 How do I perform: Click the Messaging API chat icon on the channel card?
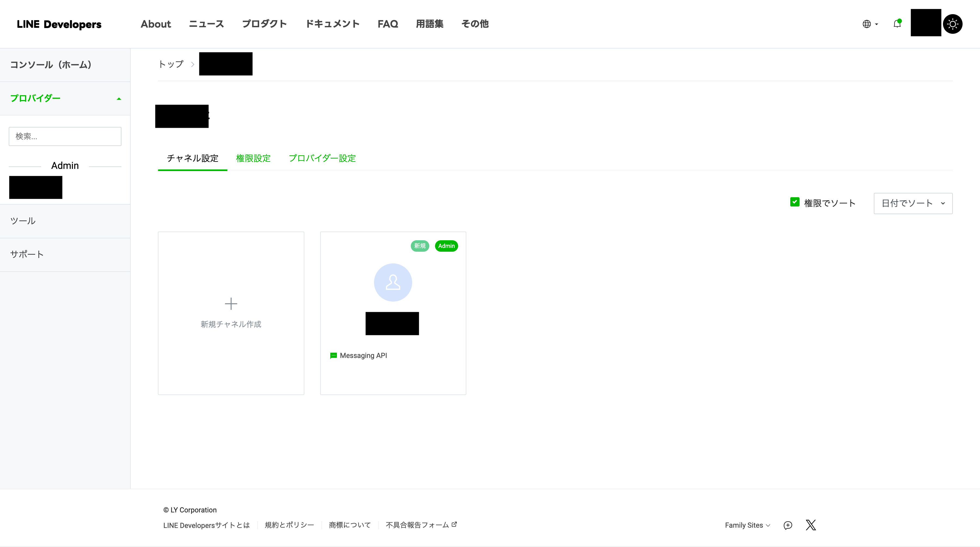[x=333, y=355]
